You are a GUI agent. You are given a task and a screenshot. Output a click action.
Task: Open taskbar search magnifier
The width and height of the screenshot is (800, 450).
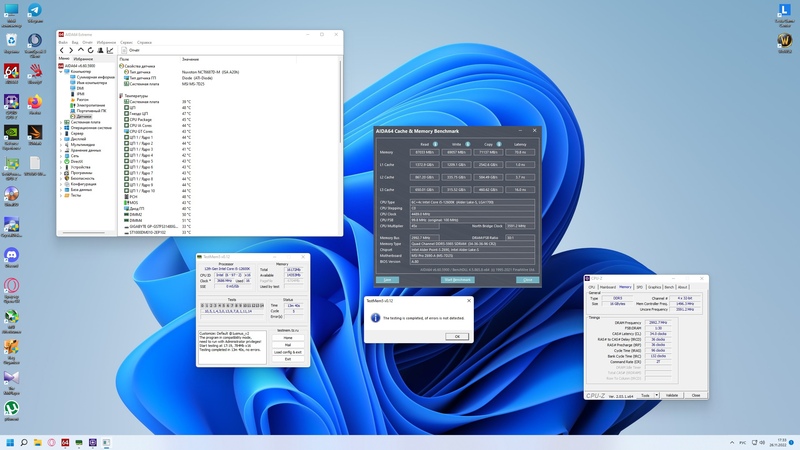point(23,442)
